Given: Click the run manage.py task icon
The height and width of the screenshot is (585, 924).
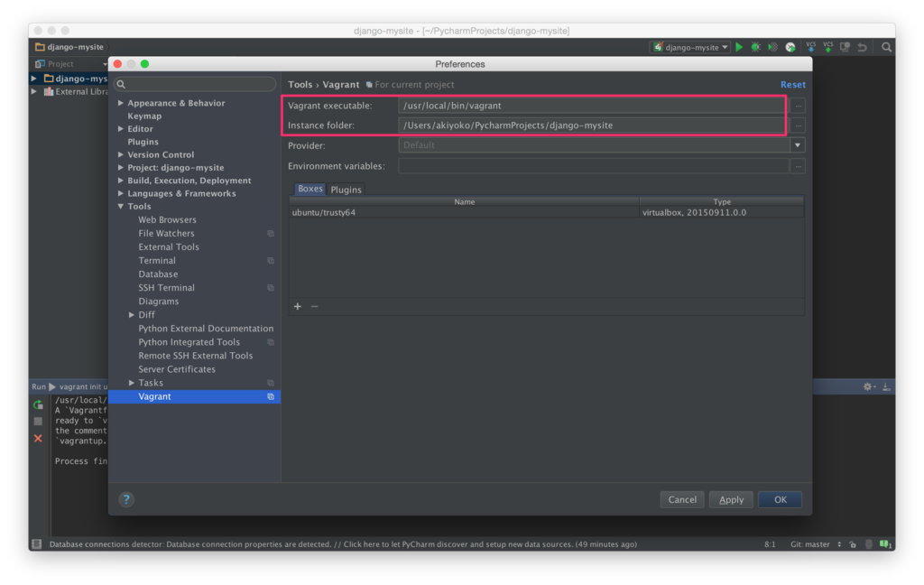Looking at the screenshot, I should pos(790,47).
